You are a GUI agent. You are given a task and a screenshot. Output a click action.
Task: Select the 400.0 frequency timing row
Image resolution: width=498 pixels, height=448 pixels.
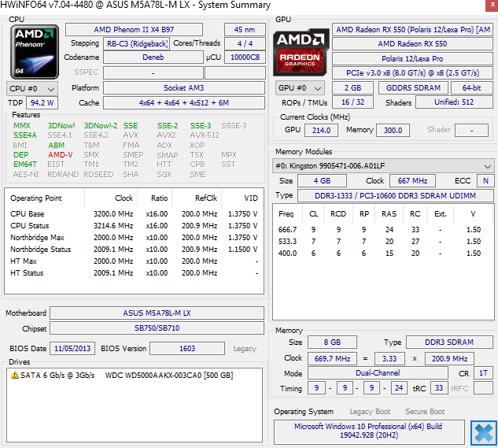click(383, 253)
